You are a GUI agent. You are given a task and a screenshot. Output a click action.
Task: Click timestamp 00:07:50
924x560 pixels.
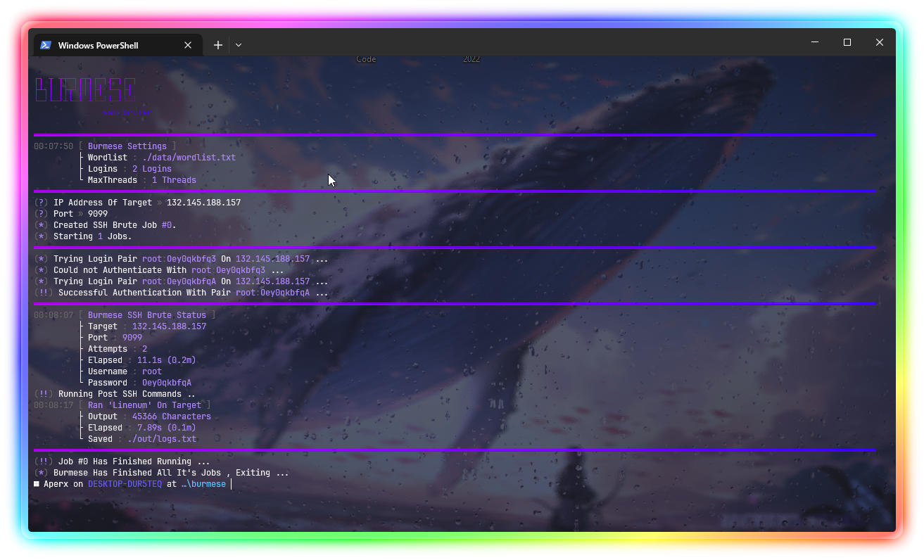click(x=53, y=146)
